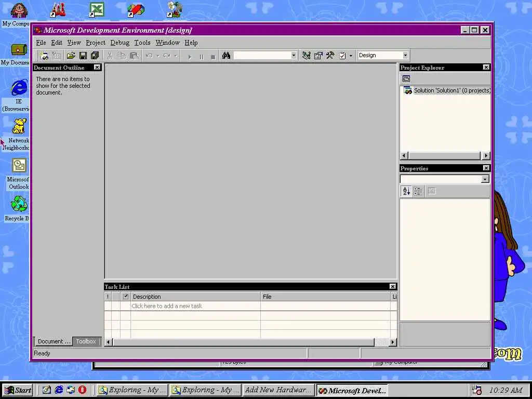Viewport: 532px width, 399px height.
Task: Click the Undo arrow icon
Action: click(x=149, y=56)
